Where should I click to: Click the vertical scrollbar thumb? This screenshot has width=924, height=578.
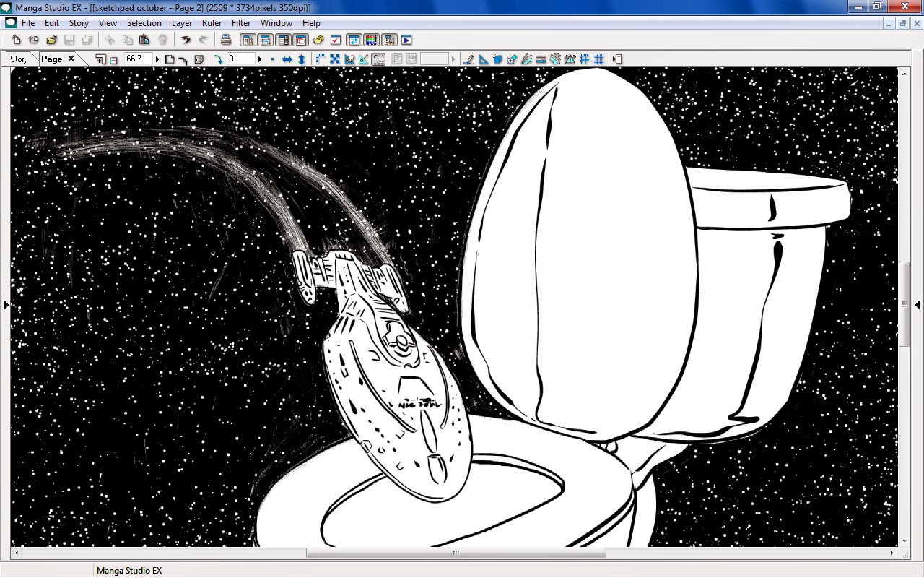coord(905,304)
